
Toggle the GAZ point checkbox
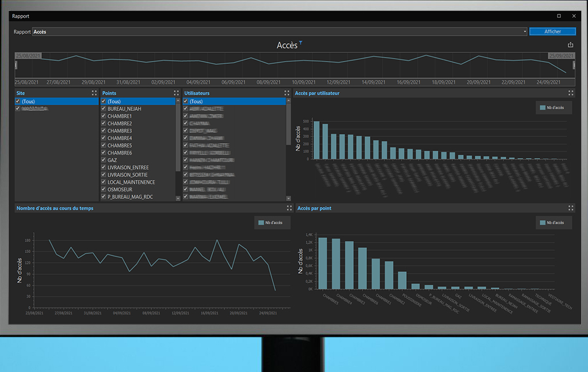click(104, 160)
